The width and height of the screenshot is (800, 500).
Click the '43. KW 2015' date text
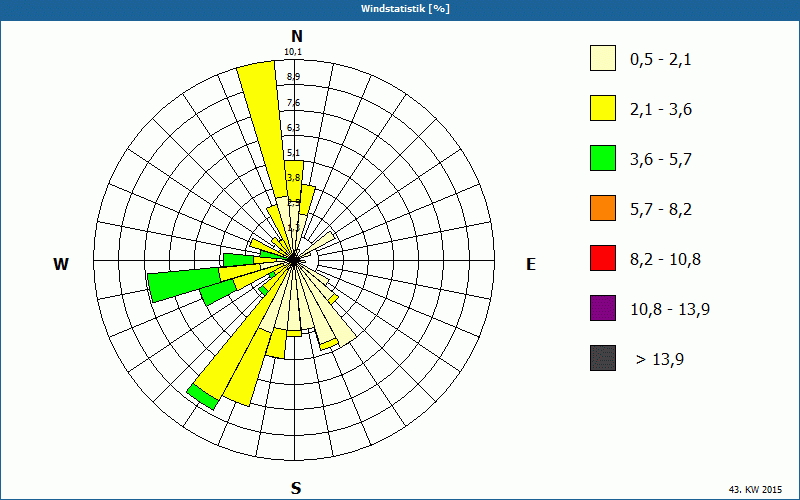click(x=755, y=489)
